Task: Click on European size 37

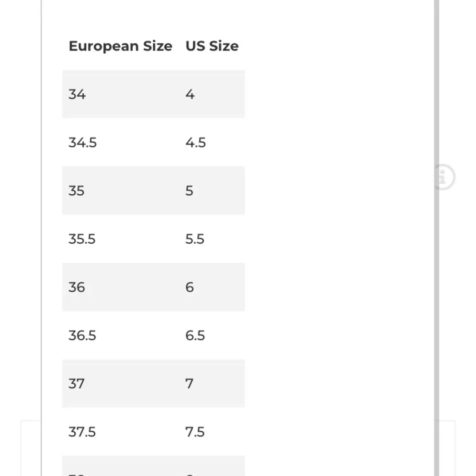Action: click(76, 383)
